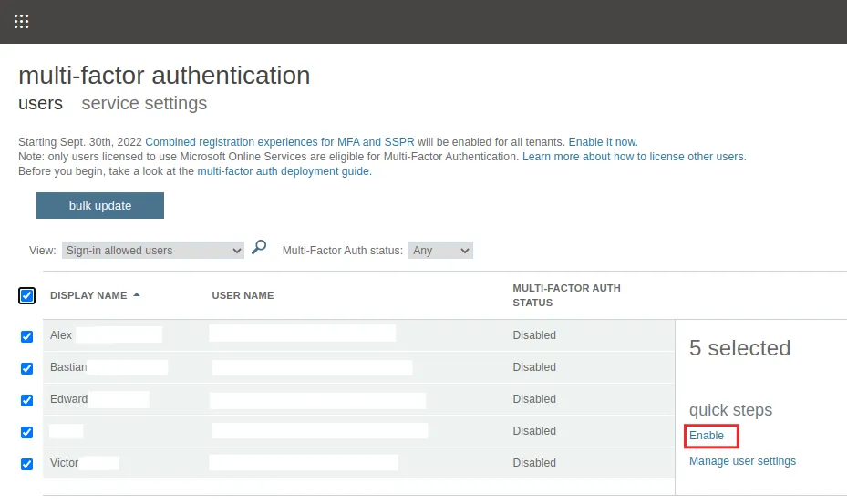The width and height of the screenshot is (847, 504).
Task: Uncheck the checkbox for Alex
Action: (x=26, y=336)
